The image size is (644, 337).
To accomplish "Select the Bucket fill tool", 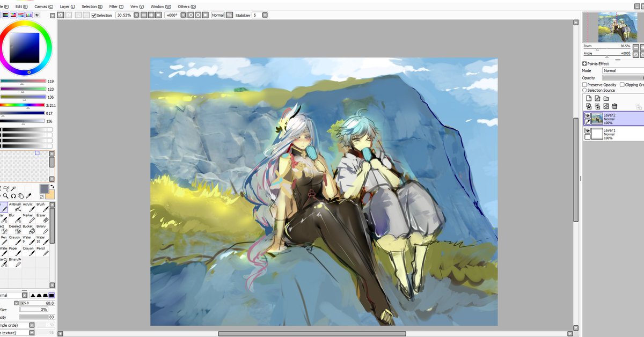I will click(28, 229).
